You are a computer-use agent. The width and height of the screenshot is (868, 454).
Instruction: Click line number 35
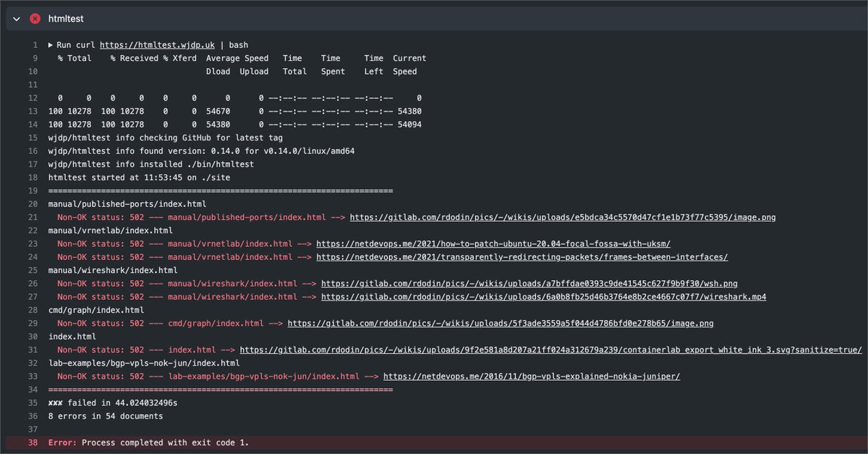click(x=33, y=403)
